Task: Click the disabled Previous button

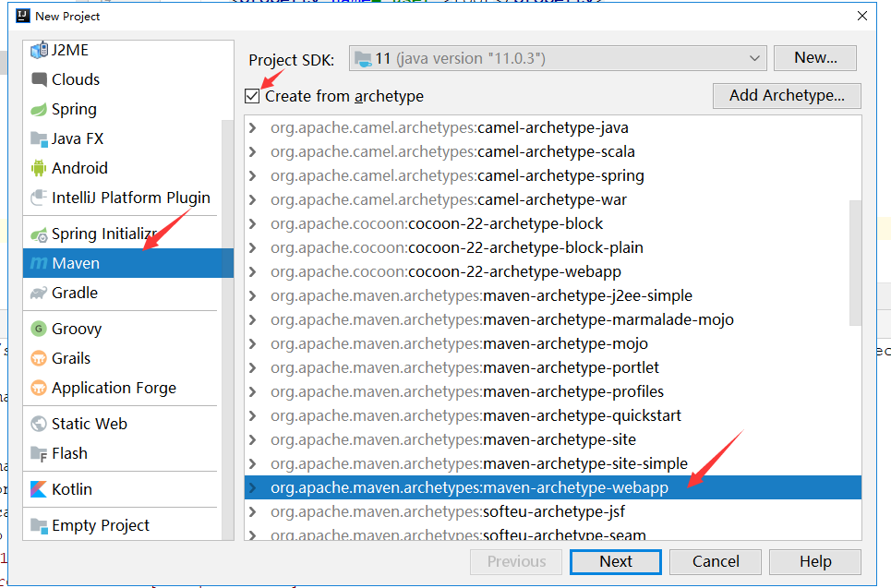Action: point(516,562)
